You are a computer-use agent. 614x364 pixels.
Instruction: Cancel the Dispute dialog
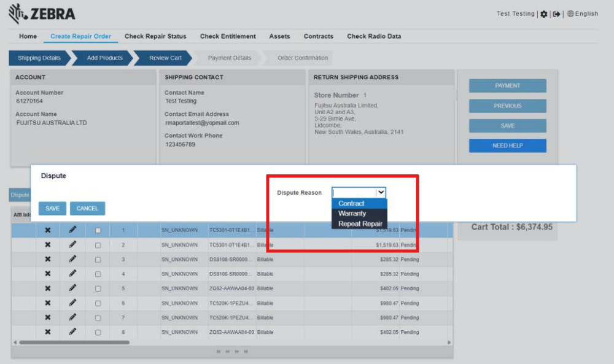(87, 209)
